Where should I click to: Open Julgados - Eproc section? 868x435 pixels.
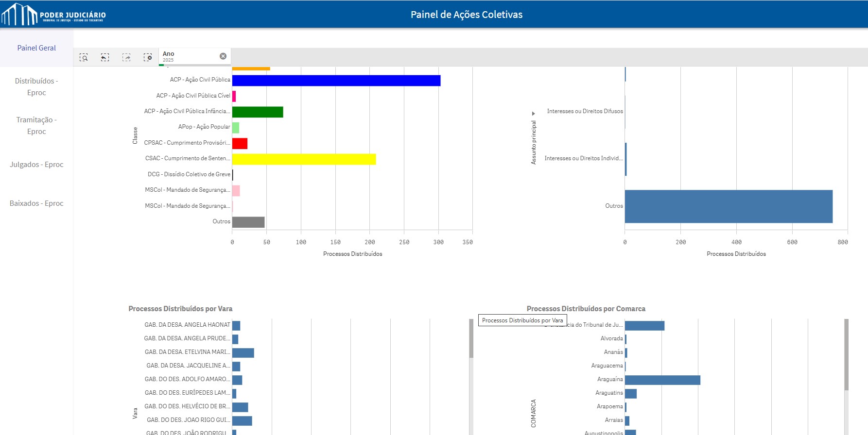(x=36, y=165)
